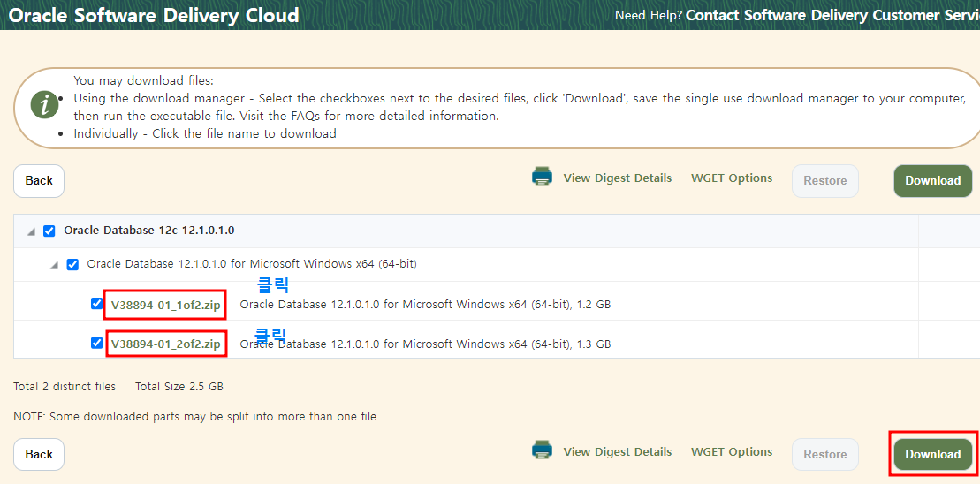The width and height of the screenshot is (980, 484).
Task: Download the V38894-01_2of2.zip file link
Action: click(165, 344)
